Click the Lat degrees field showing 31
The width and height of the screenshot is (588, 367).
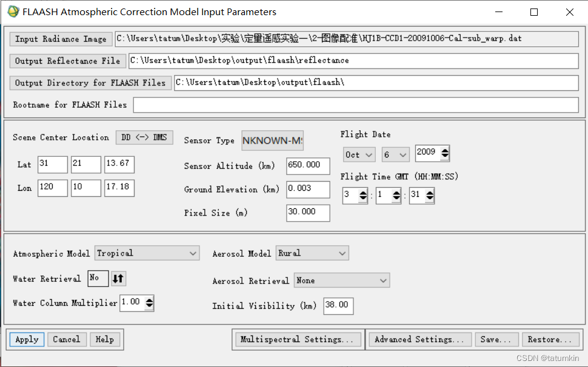click(x=53, y=164)
